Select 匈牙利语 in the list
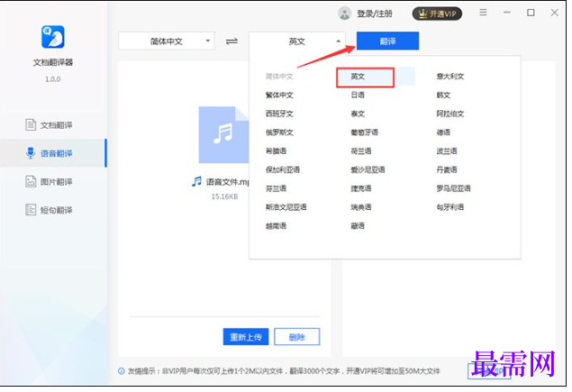Screen dimensions: 572x392 click(450, 207)
